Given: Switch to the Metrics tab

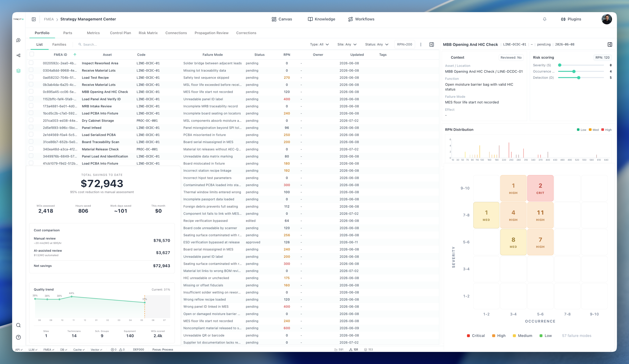Looking at the screenshot, I should (93, 33).
